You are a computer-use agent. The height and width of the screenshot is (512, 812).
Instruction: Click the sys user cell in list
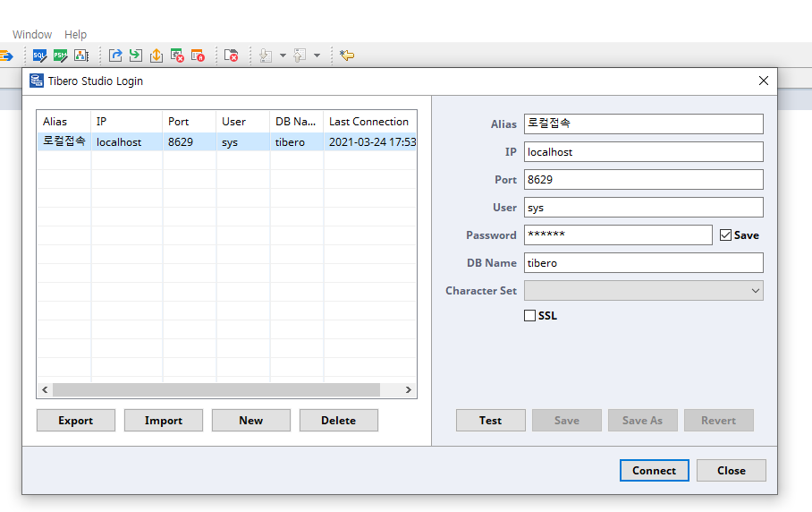243,141
